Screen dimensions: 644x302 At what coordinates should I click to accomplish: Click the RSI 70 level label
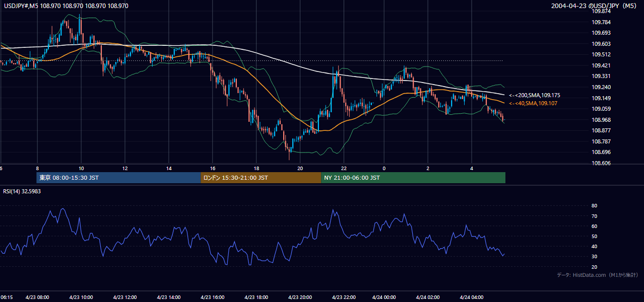click(x=594, y=216)
